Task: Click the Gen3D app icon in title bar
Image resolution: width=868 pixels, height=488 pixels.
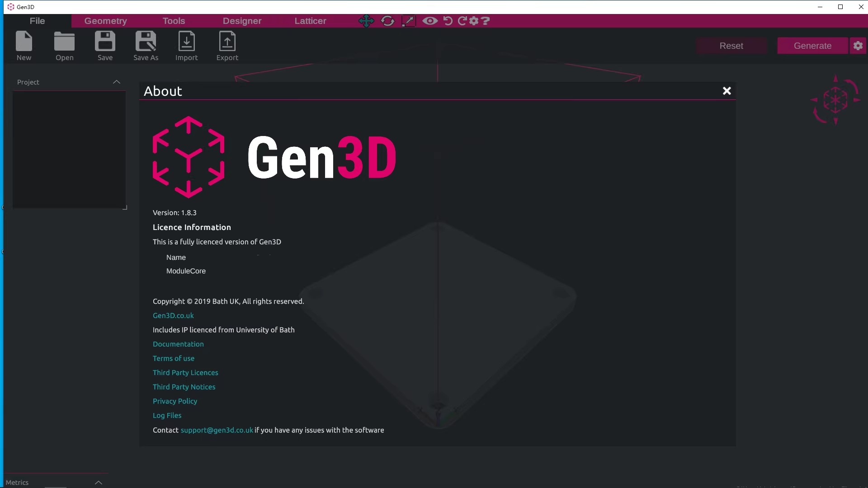Action: point(11,7)
